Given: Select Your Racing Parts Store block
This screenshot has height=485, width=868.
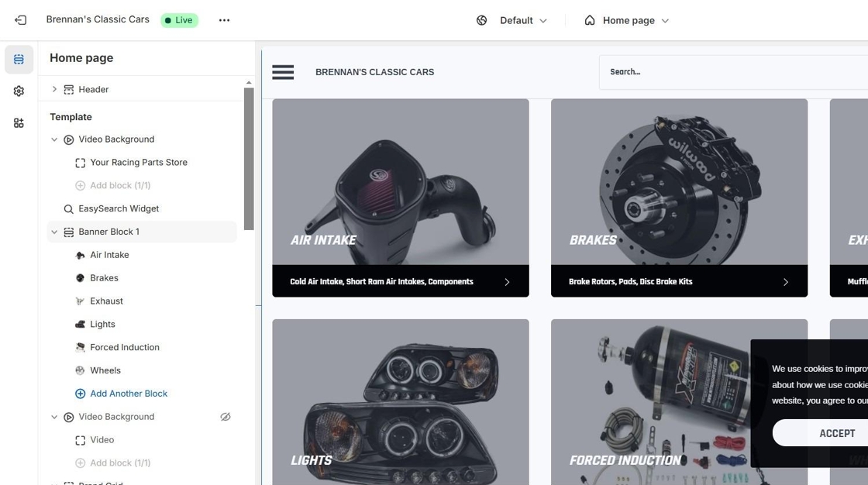Looking at the screenshot, I should pos(143,162).
